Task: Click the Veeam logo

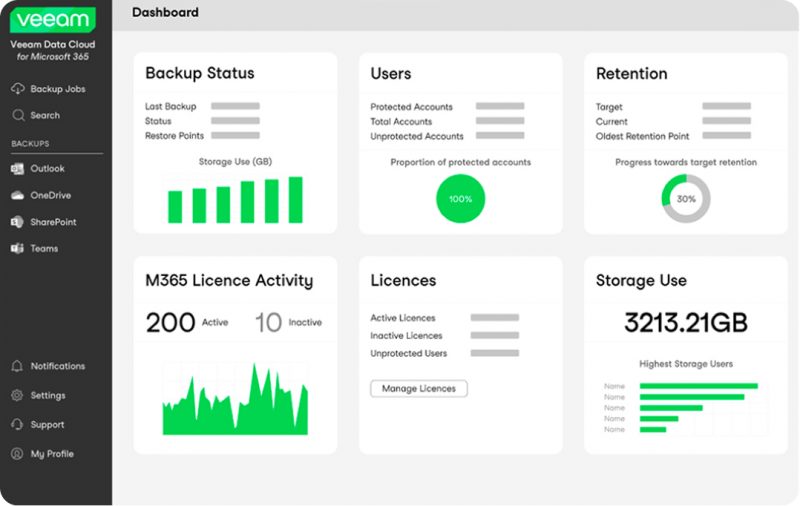Action: tap(53, 19)
